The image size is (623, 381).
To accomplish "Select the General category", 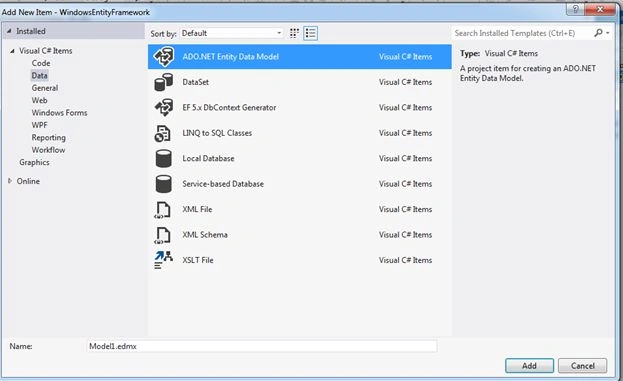I will tap(45, 88).
